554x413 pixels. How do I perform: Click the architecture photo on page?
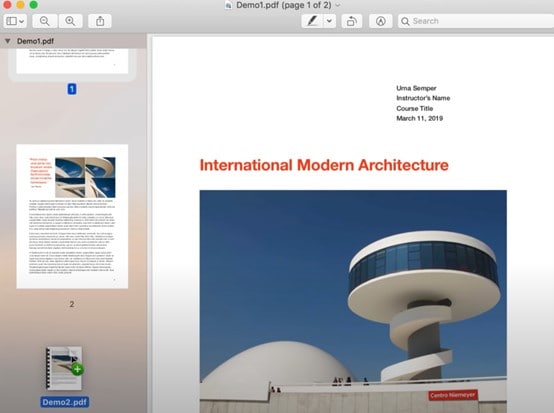point(353,301)
